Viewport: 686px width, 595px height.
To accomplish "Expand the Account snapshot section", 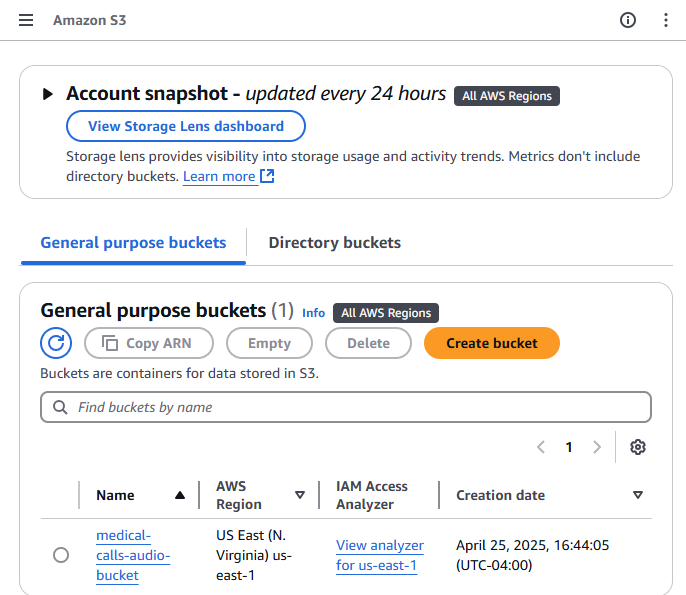I will [x=47, y=94].
